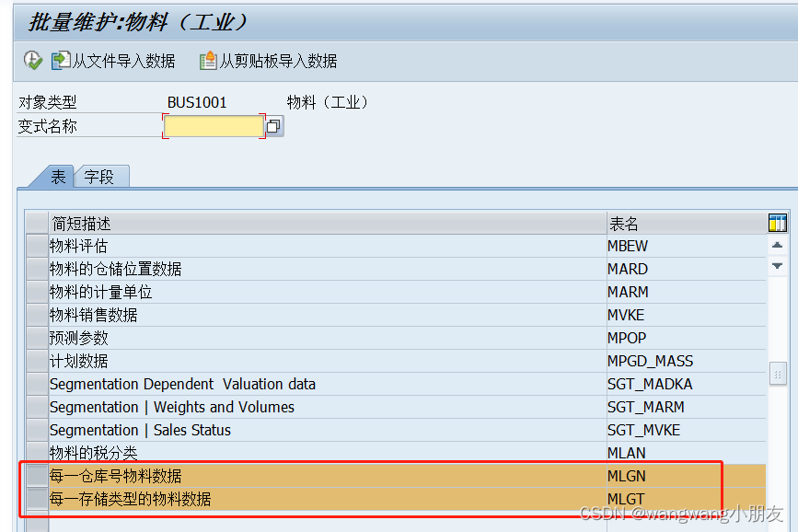Click the select-all corner header cell
This screenshot has height=532, width=798.
(x=37, y=223)
